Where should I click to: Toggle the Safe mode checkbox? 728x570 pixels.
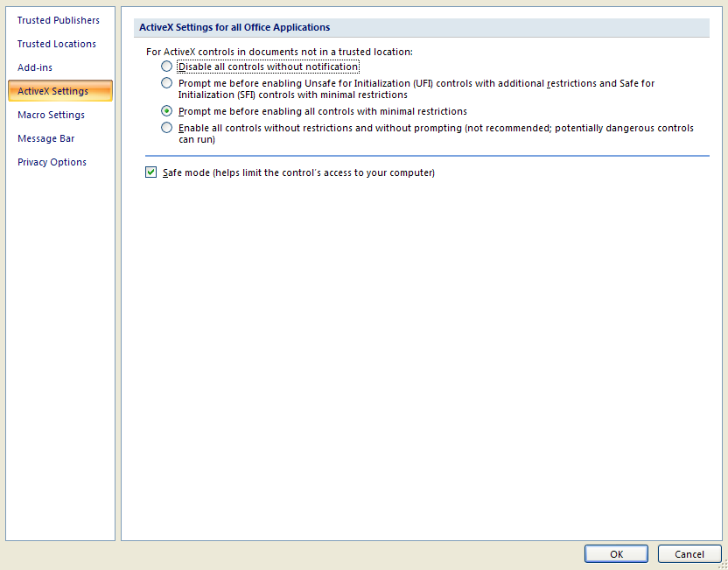150,172
